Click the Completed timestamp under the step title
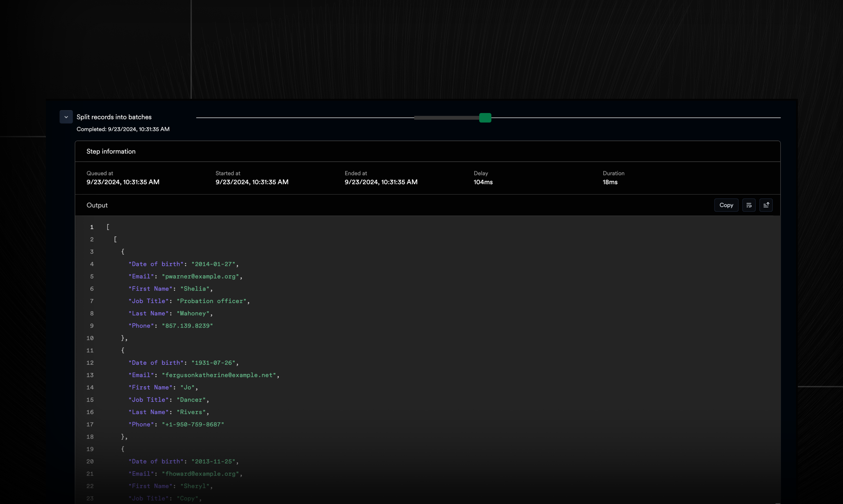 tap(123, 129)
